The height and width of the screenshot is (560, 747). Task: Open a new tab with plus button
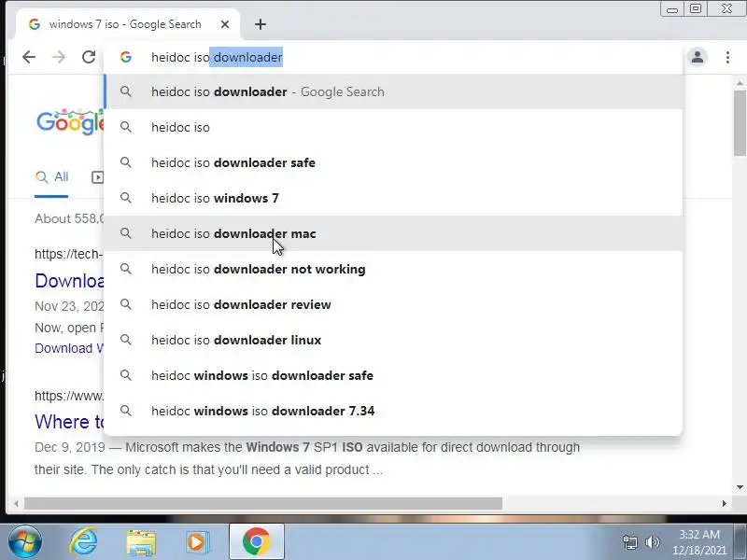[261, 24]
